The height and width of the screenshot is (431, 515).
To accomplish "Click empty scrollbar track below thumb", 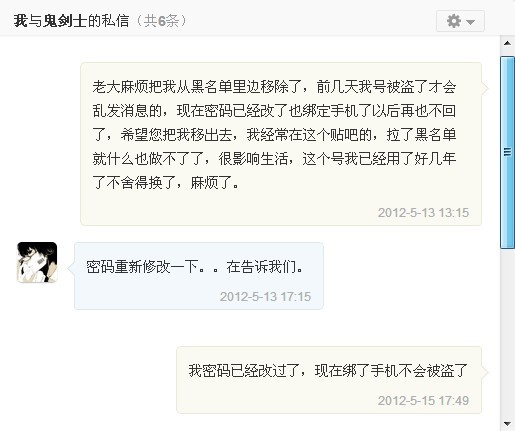I will (507, 333).
